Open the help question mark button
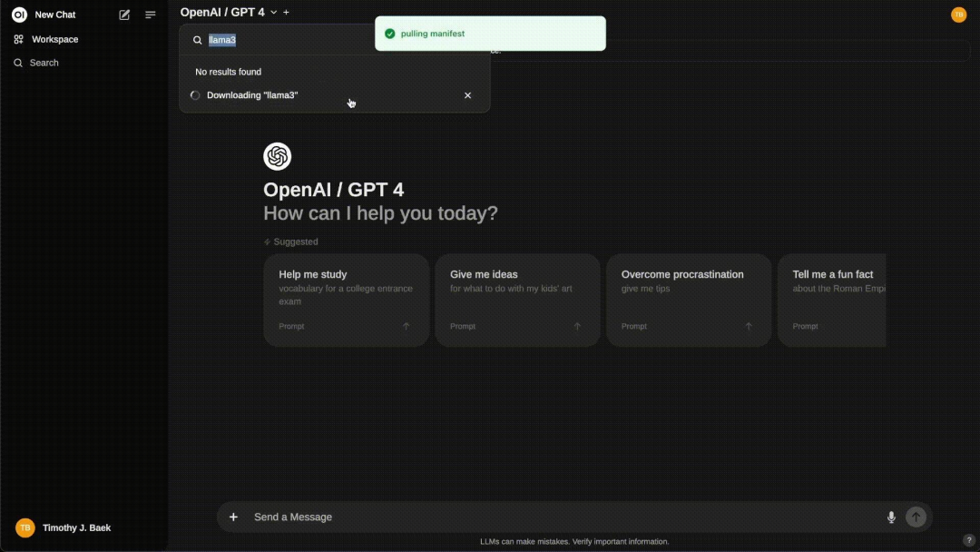The image size is (980, 552). pyautogui.click(x=969, y=540)
